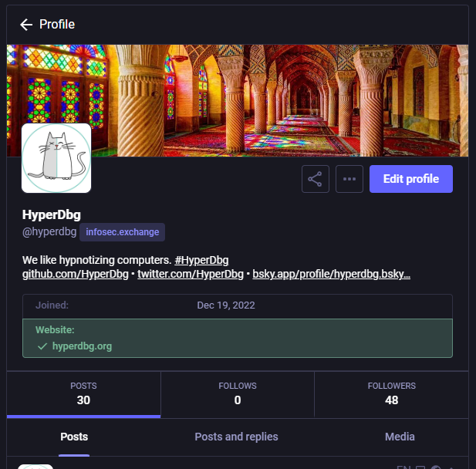Open the FOLLOWERS 48 counter

[x=392, y=393]
